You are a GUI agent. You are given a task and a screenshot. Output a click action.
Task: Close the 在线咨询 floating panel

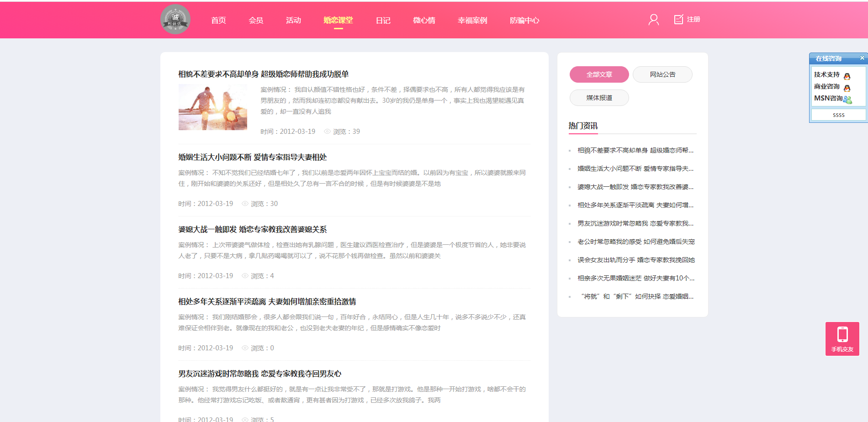coord(862,58)
